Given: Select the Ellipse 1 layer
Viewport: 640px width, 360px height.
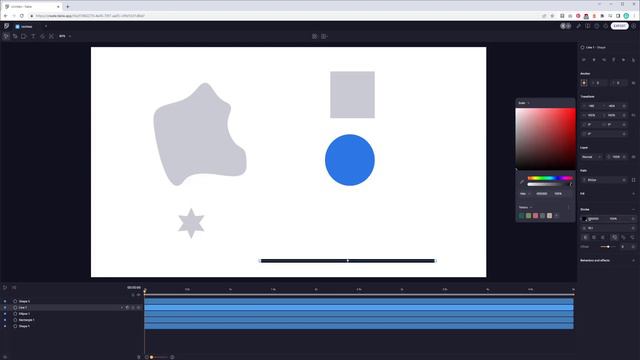Looking at the screenshot, I should [24, 314].
